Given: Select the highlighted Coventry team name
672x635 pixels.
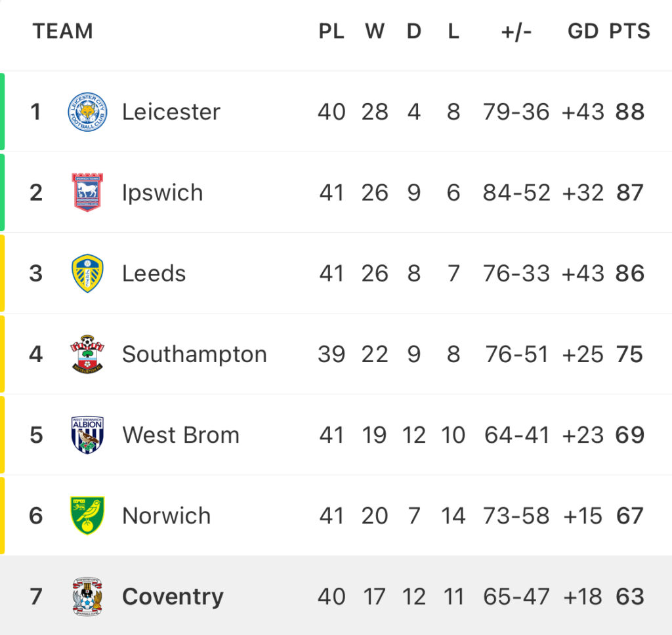Looking at the screenshot, I should tap(173, 598).
